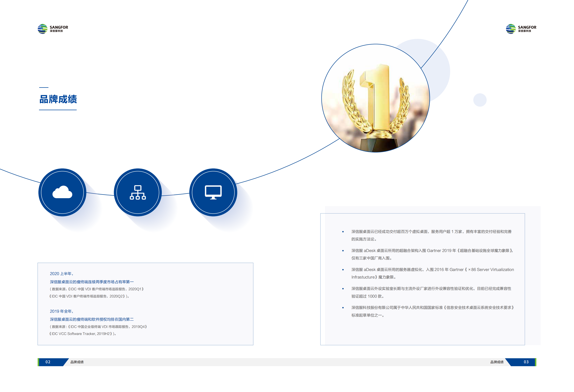Image resolution: width=574 pixels, height=392 pixels.
Task: Click the text 2019 年全年，
Action: pyautogui.click(x=62, y=311)
